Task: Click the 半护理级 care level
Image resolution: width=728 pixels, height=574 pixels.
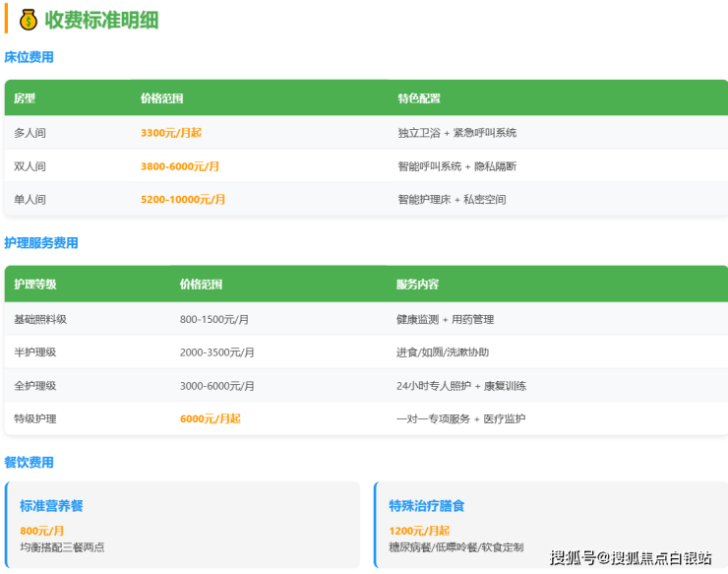Action: click(x=35, y=352)
